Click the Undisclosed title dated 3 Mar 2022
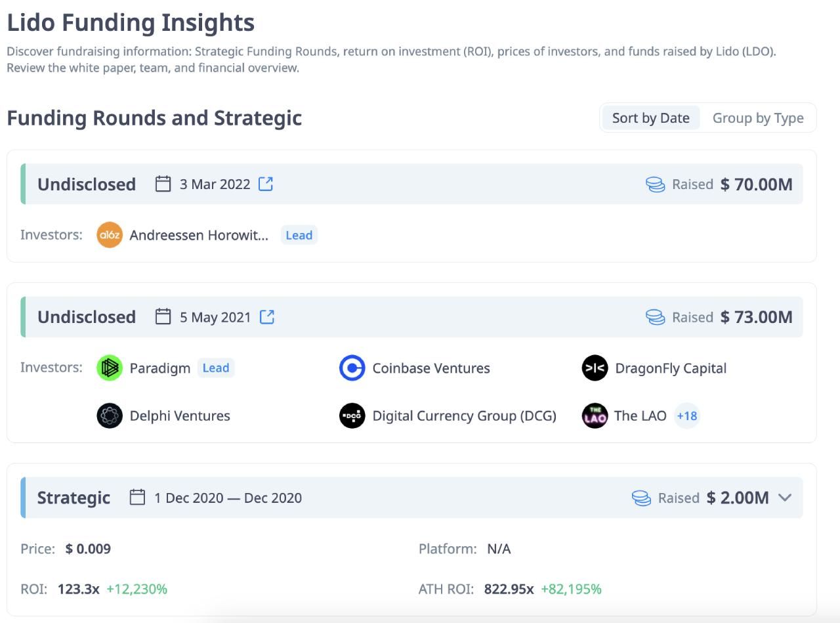The height and width of the screenshot is (623, 840). [x=87, y=184]
